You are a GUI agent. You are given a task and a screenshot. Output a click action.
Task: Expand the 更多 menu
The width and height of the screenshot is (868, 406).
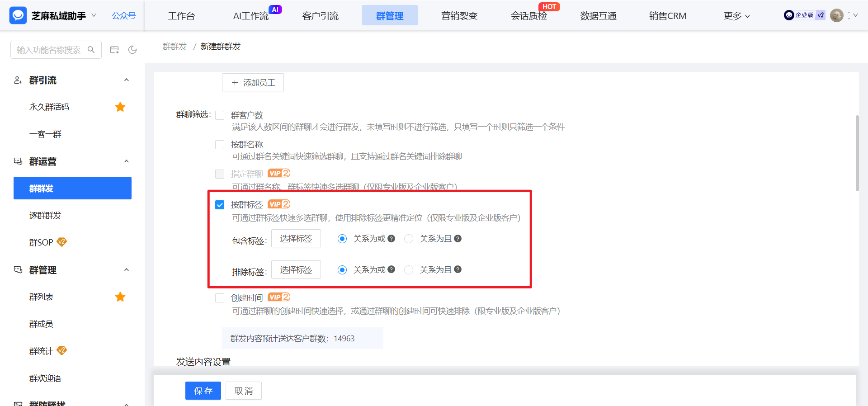click(737, 16)
